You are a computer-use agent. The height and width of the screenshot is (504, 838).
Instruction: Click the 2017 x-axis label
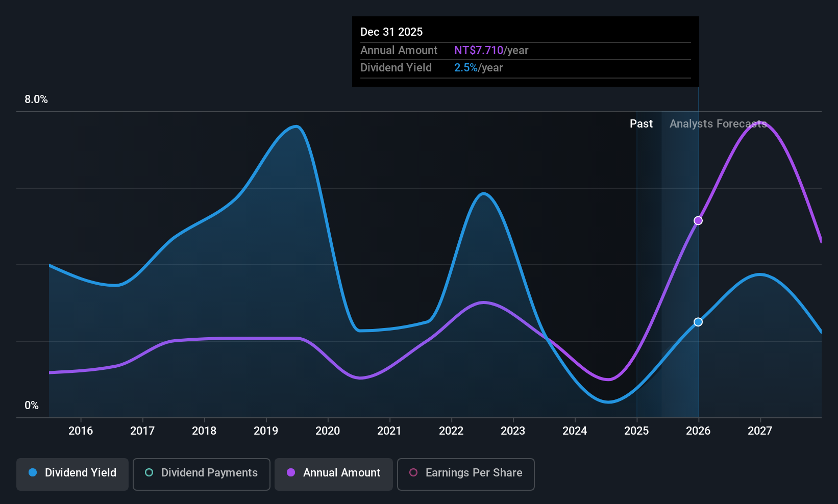(x=142, y=431)
